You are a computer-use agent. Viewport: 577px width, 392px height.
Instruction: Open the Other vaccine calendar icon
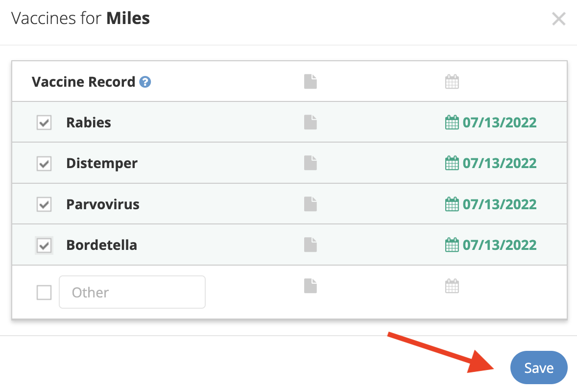(x=452, y=286)
